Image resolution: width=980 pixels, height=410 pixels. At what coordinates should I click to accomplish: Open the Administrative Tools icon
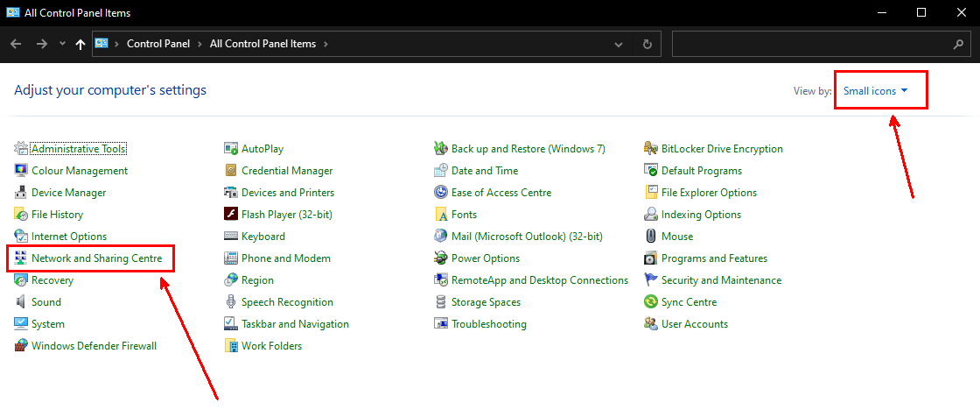click(x=21, y=149)
